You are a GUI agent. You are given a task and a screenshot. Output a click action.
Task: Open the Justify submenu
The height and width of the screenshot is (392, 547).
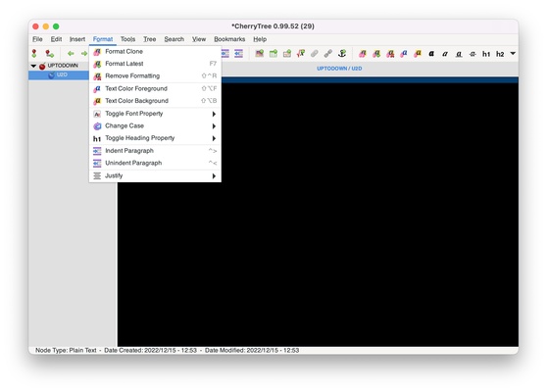pos(155,175)
